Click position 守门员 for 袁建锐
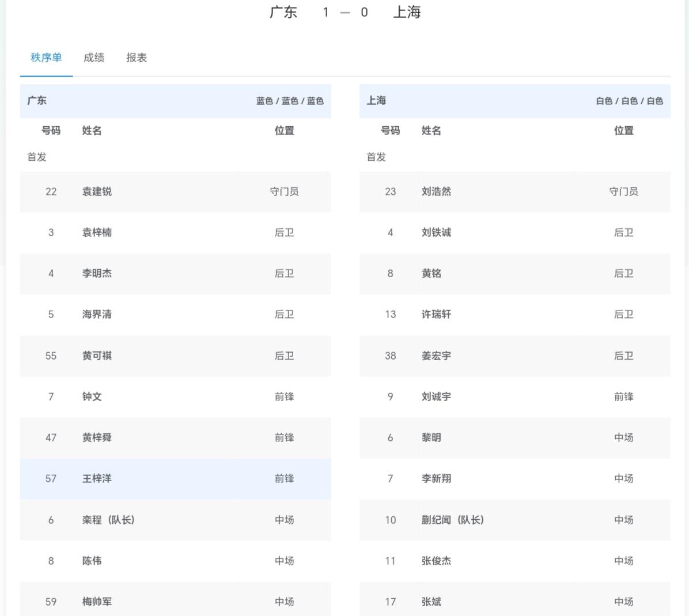 (x=285, y=192)
